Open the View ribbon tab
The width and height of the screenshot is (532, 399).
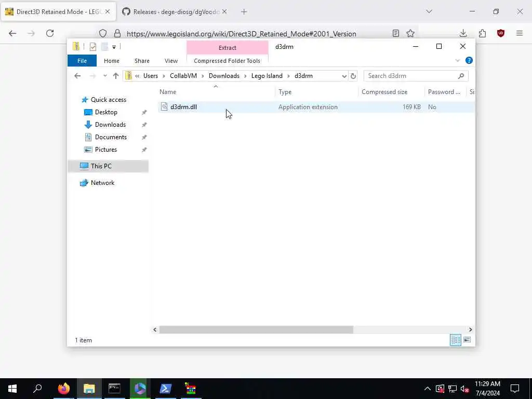[x=171, y=61]
